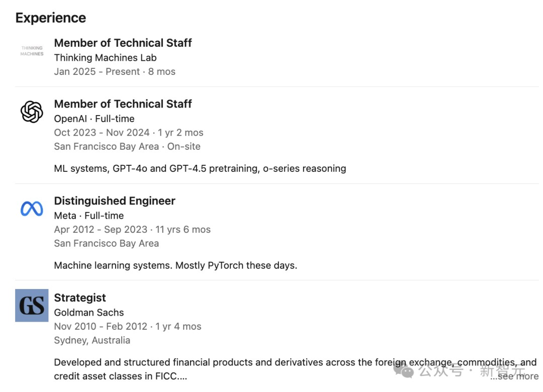Click the FICC financial products description text

click(x=251, y=362)
